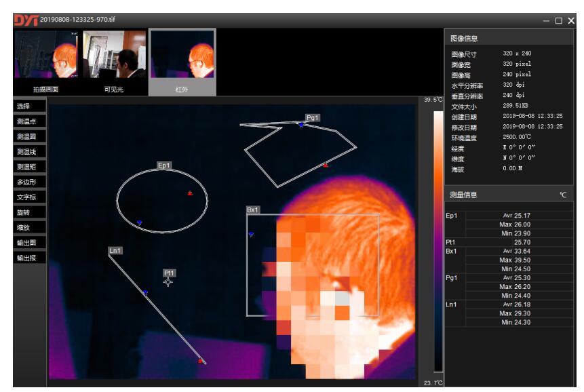Image resolution: width=584 pixels, height=392 pixels.
Task: Click the red max marker at the end of line Ln1
Action: coord(200,361)
